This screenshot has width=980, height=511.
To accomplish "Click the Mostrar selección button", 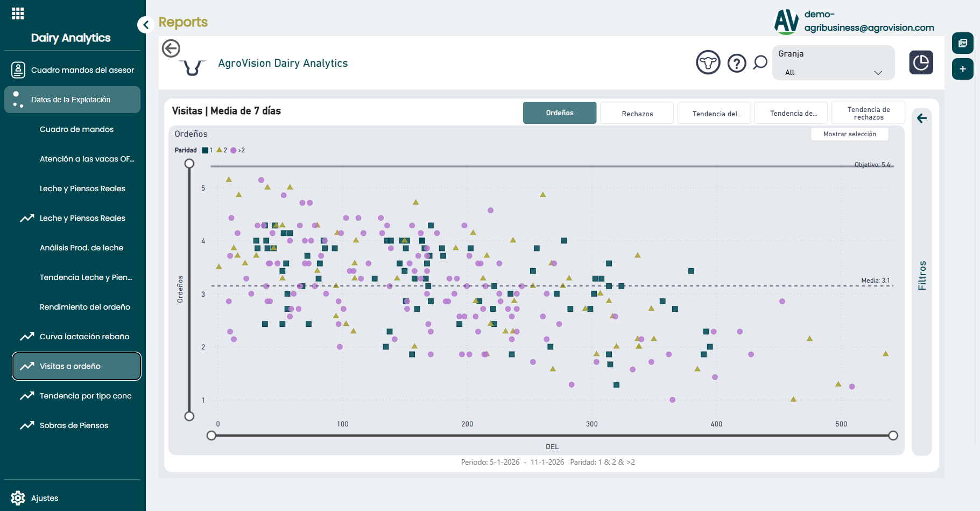I will [849, 134].
